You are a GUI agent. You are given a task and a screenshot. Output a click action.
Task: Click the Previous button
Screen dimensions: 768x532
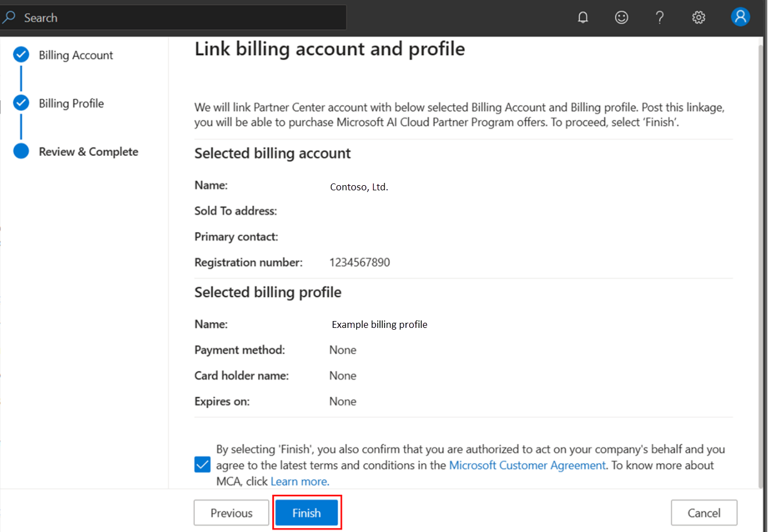(231, 513)
